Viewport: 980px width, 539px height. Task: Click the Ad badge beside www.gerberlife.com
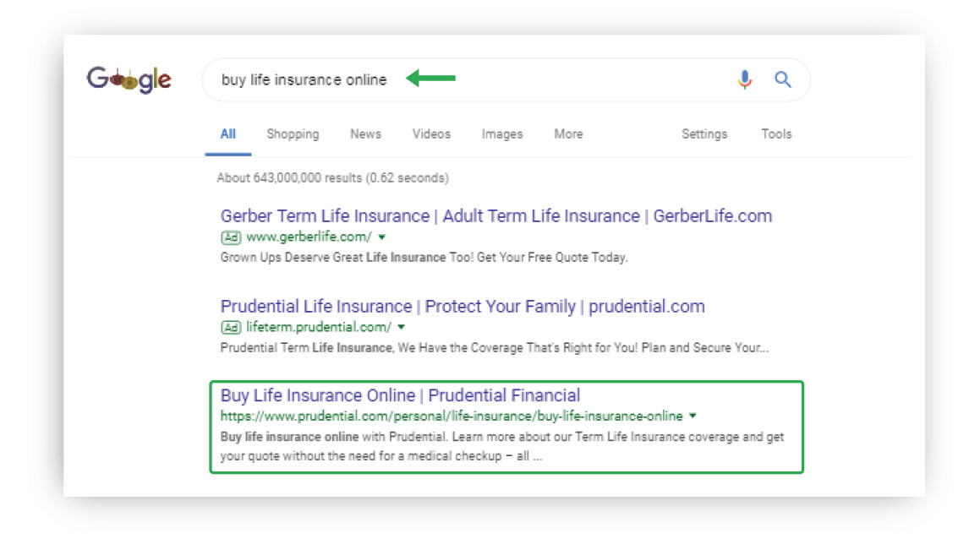coord(231,237)
